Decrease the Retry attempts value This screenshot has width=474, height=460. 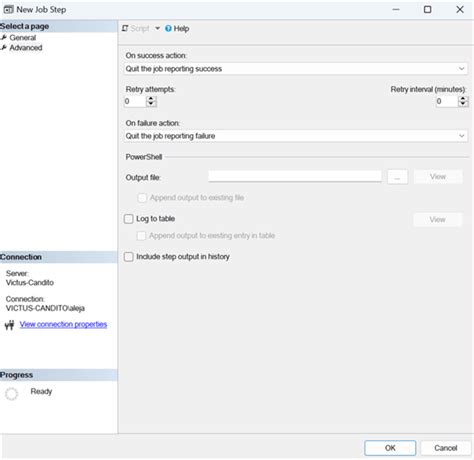(151, 104)
